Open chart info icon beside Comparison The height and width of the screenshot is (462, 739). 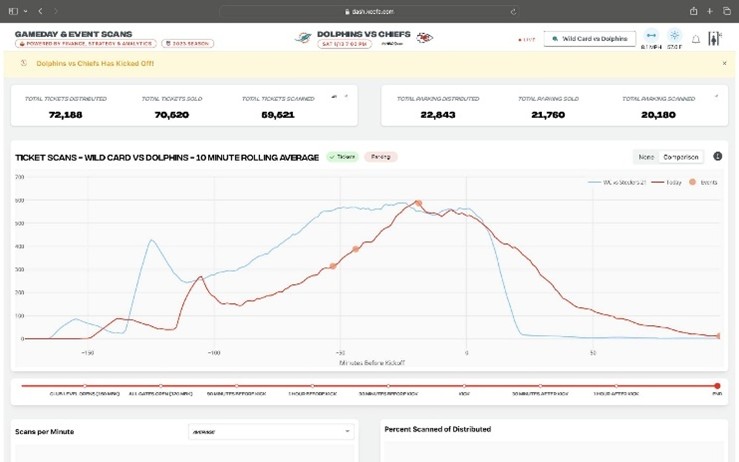click(717, 157)
